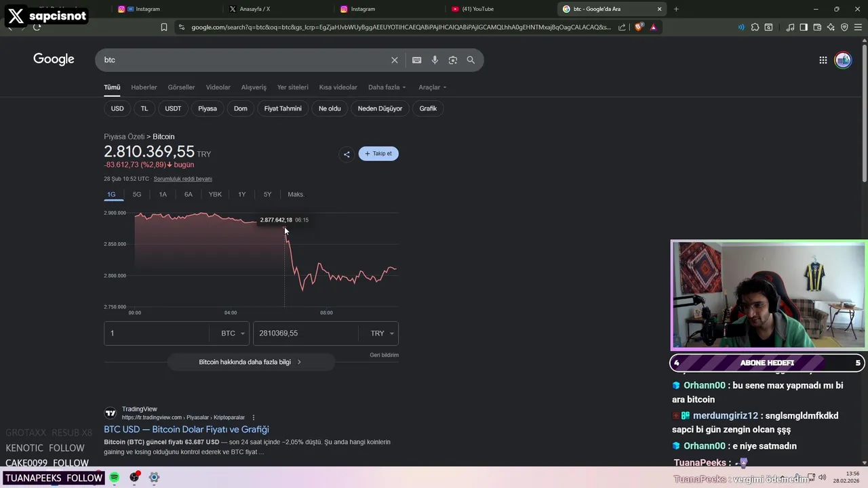
Task: Click the Neden Düşüyor filter chip
Action: pos(380,108)
